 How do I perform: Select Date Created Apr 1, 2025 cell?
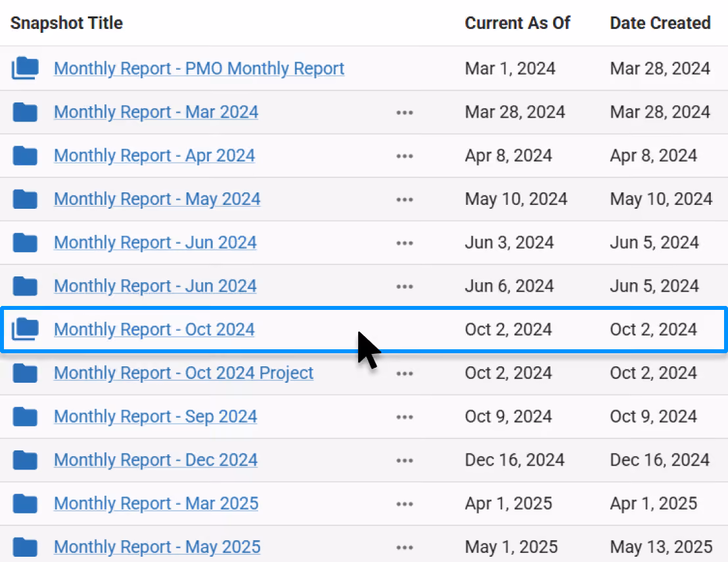point(653,504)
